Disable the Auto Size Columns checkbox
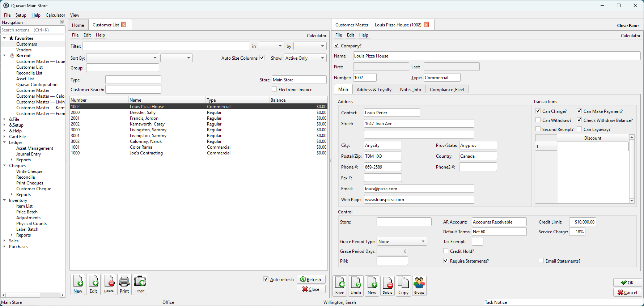The width and height of the screenshot is (644, 306). pyautogui.click(x=262, y=58)
